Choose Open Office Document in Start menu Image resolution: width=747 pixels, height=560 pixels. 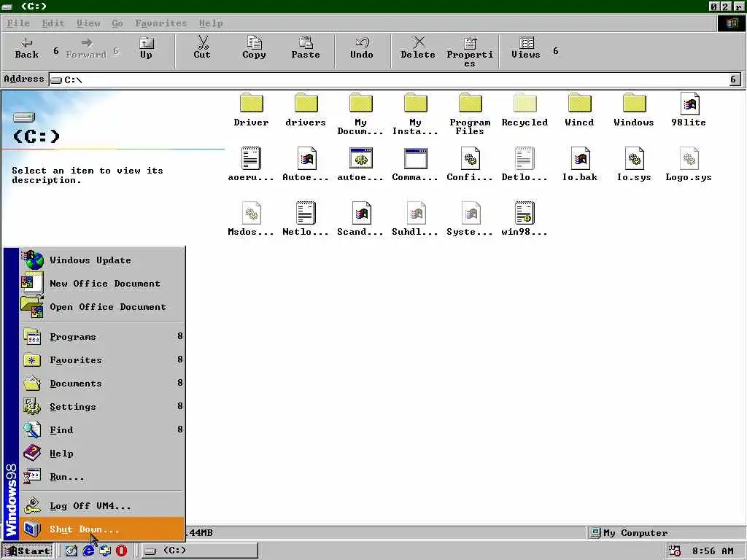tap(102, 307)
